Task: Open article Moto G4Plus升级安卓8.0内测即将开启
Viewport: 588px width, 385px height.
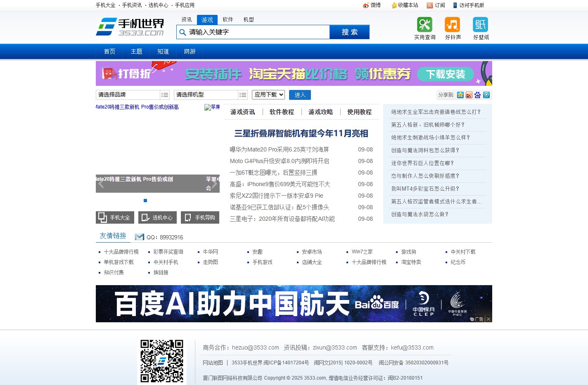Action: [x=280, y=161]
